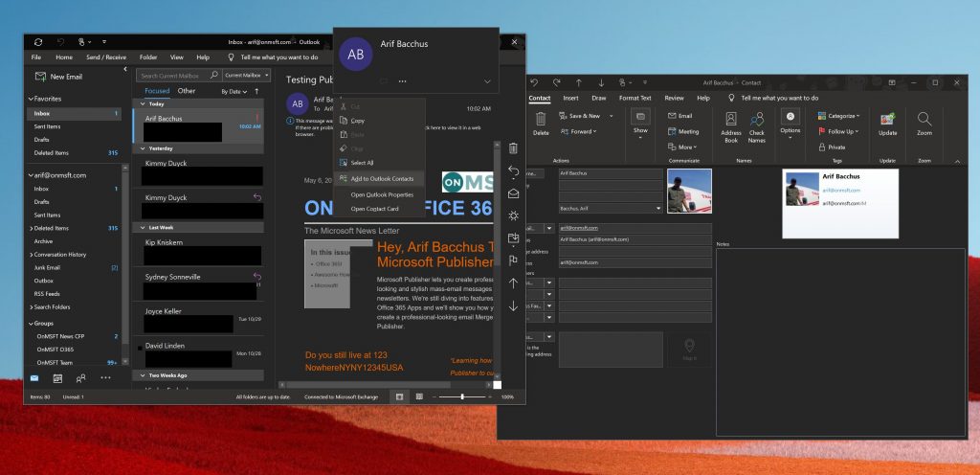Screen dimensions: 980x475
Task: Select Open Contact Card in context menu
Action: [374, 208]
